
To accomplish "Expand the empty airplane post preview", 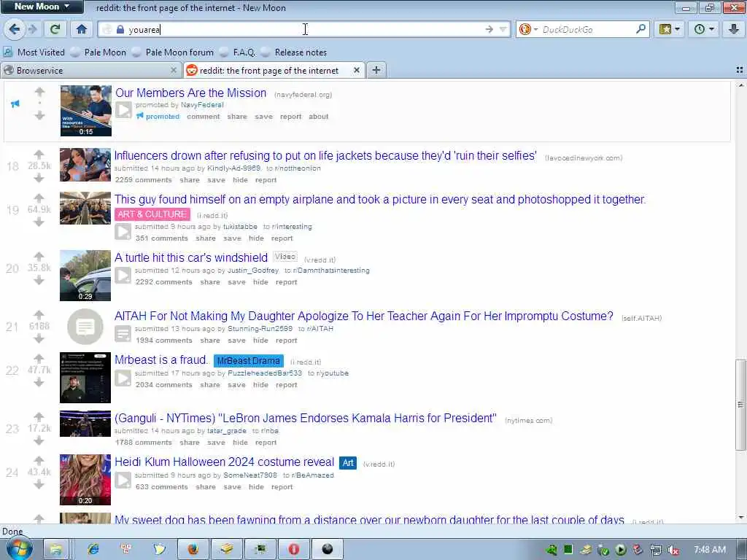I will [x=123, y=232].
